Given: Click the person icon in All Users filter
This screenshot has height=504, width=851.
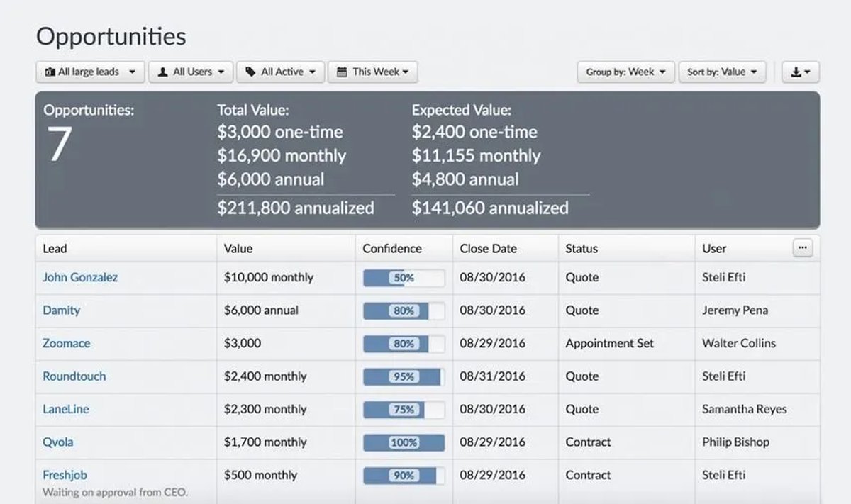Looking at the screenshot, I should click(x=163, y=72).
